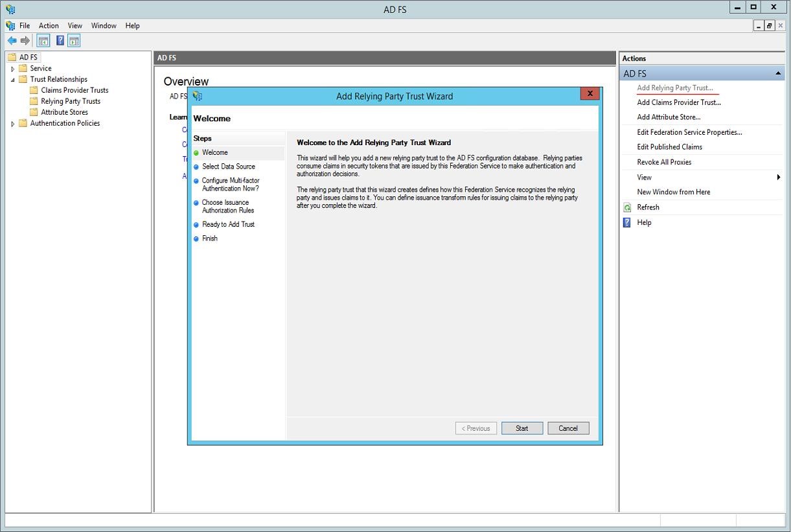Expand the Service tree node
Screen dimensions: 791x532
pyautogui.click(x=13, y=69)
